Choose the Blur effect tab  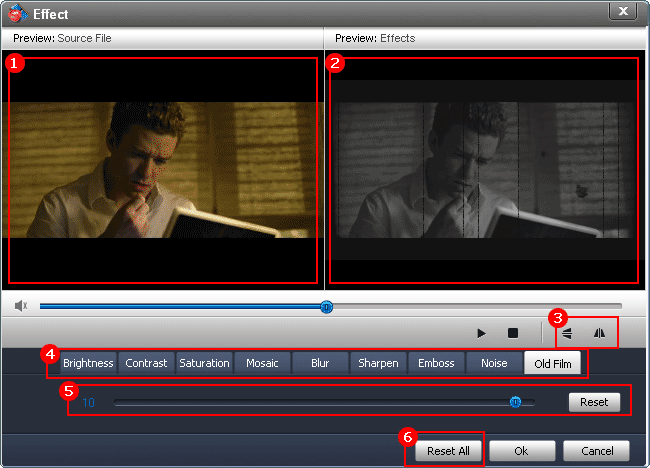(x=320, y=363)
